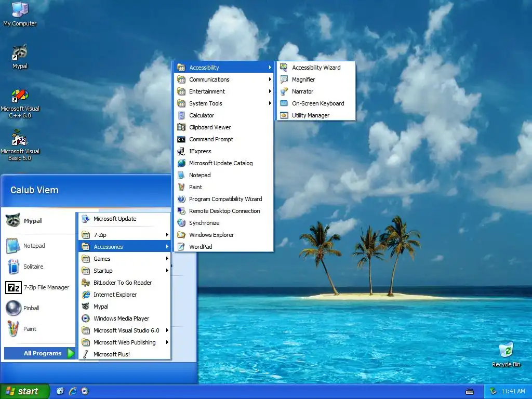Click the Start button on taskbar
Viewport: 532px width, 399px height.
(24, 391)
